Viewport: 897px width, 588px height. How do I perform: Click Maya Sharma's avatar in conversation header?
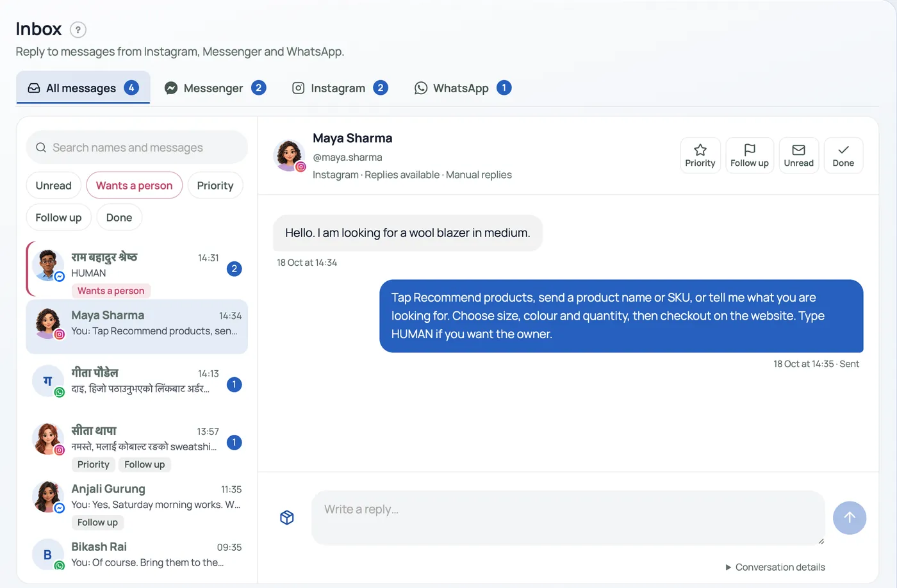coord(290,156)
